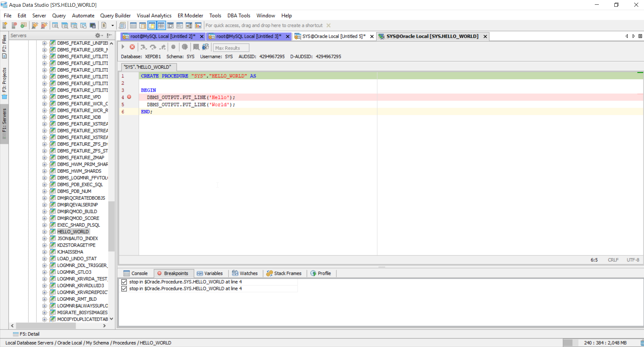This screenshot has height=347, width=644.
Task: Expand the HELLO_WORLD procedure node
Action: pyautogui.click(x=44, y=232)
